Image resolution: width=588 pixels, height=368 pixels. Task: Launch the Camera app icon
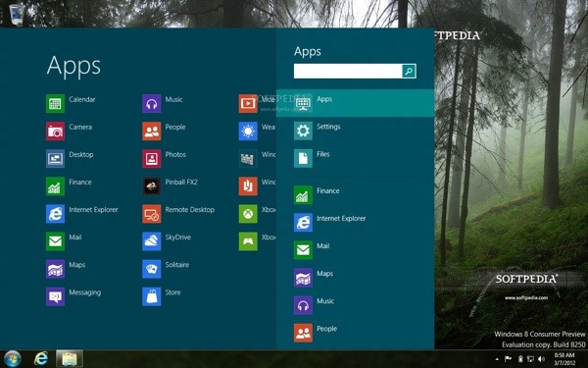55,131
